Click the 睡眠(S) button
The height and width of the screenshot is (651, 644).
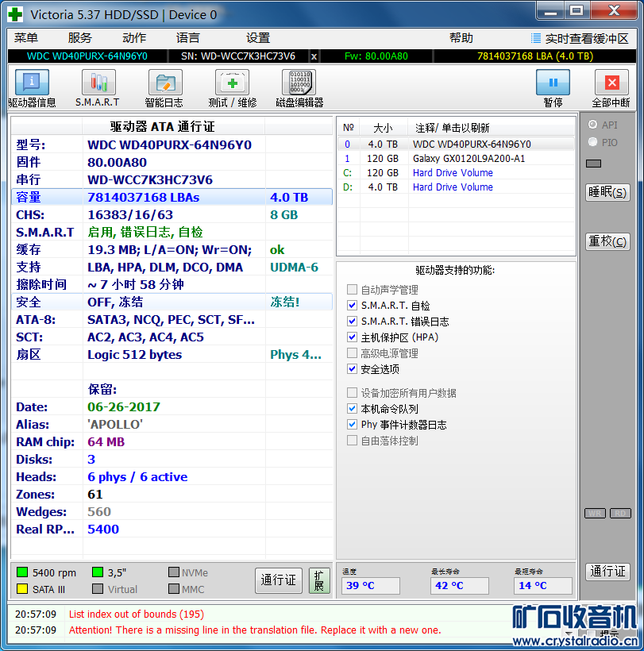(608, 192)
